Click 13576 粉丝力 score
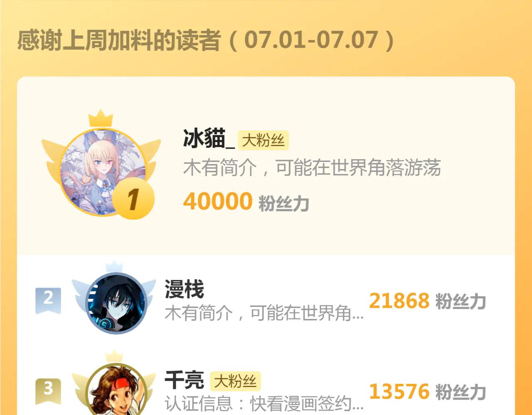This screenshot has height=415, width=532. (x=427, y=392)
